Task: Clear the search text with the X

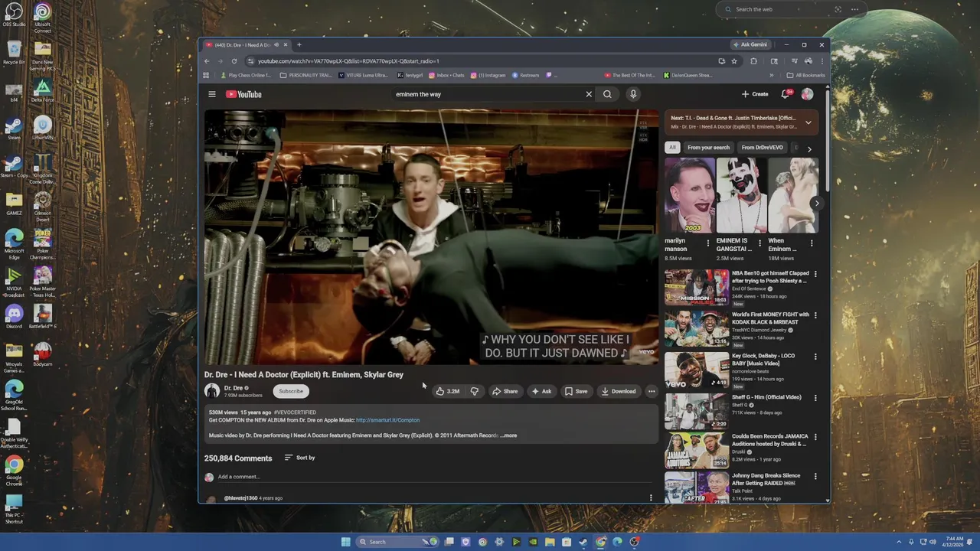Action: click(x=589, y=94)
